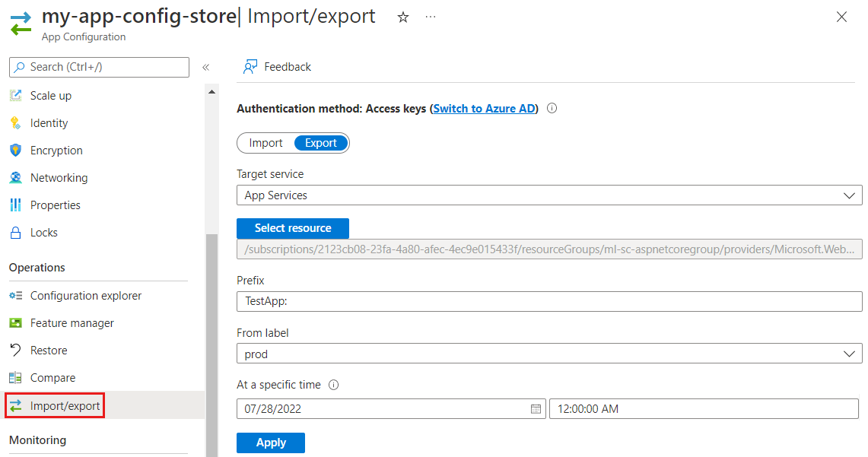Select the Restore operation
The width and height of the screenshot is (868, 457).
(52, 350)
